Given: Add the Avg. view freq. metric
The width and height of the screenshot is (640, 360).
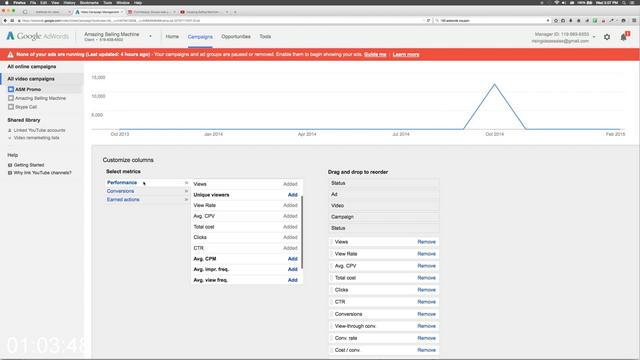Looking at the screenshot, I should click(292, 280).
